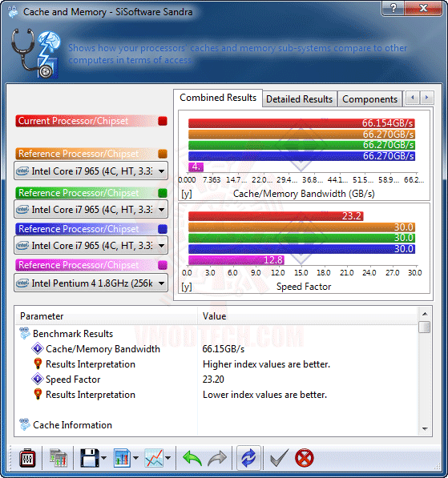
Task: Switch to the Components tab
Action: pos(369,99)
